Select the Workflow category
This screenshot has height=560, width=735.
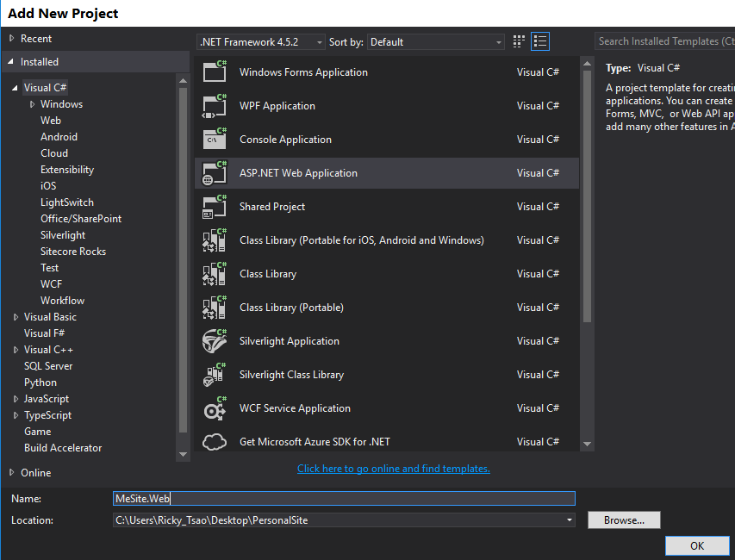click(62, 301)
